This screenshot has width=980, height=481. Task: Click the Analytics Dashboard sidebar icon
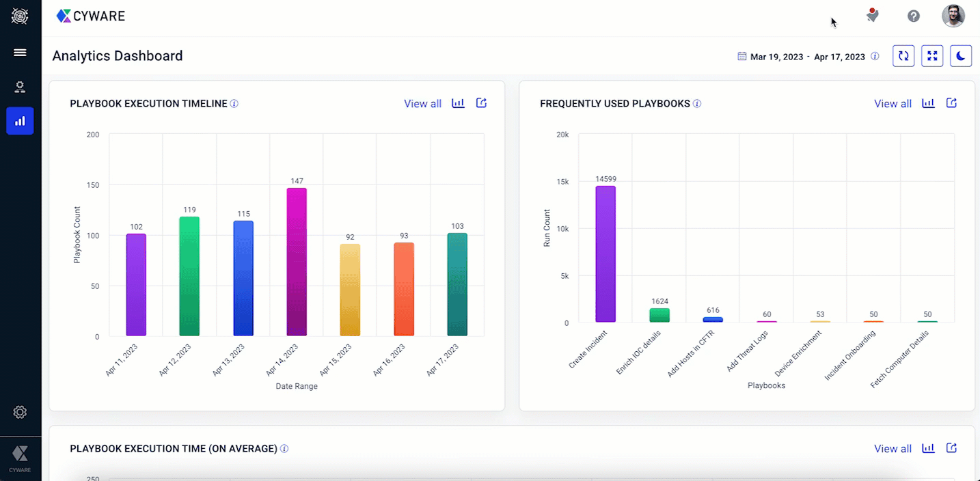coord(20,121)
